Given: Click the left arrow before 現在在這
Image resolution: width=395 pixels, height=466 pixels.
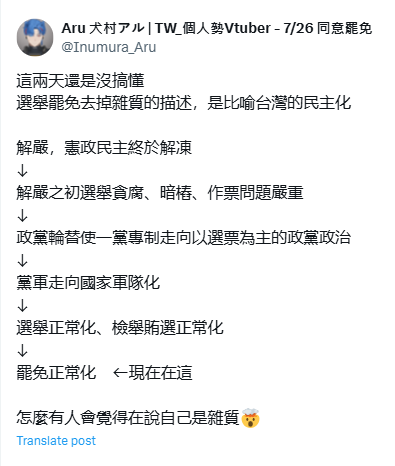Looking at the screenshot, I should pyautogui.click(x=120, y=373).
